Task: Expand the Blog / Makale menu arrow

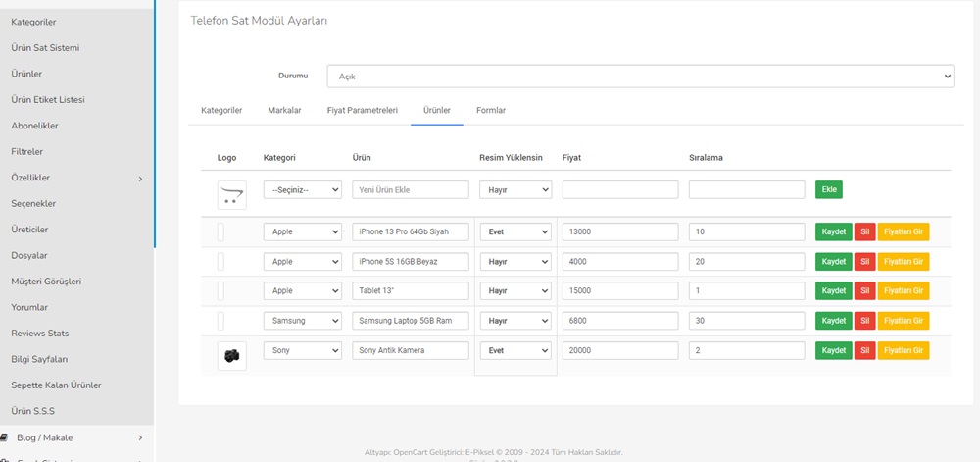Action: point(140,438)
